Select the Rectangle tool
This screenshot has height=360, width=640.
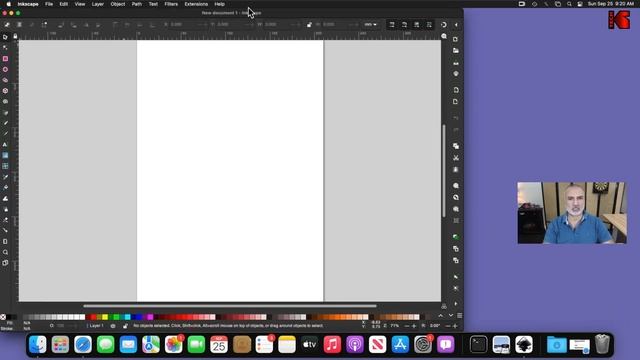tap(5, 59)
